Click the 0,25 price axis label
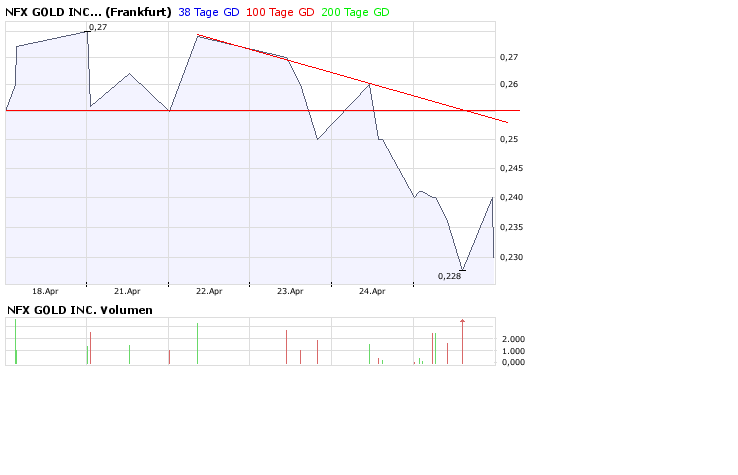 click(x=509, y=139)
